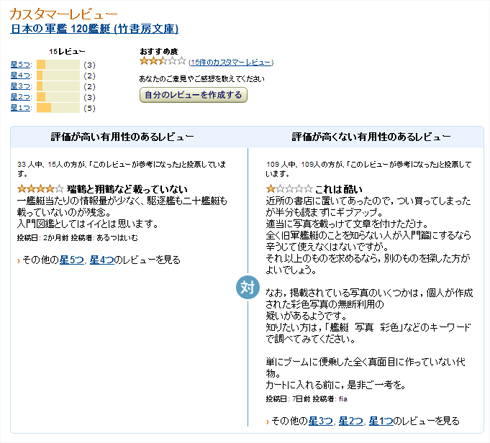Click the カスタマーレビュー page heading

(x=63, y=14)
